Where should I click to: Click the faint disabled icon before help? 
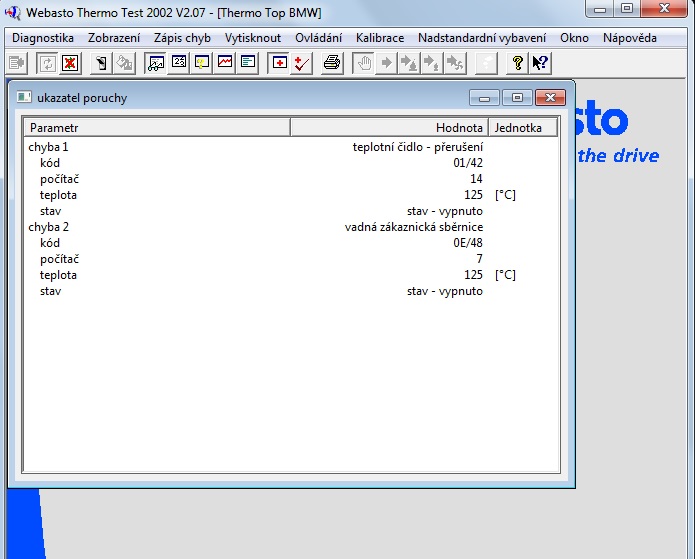pos(486,63)
